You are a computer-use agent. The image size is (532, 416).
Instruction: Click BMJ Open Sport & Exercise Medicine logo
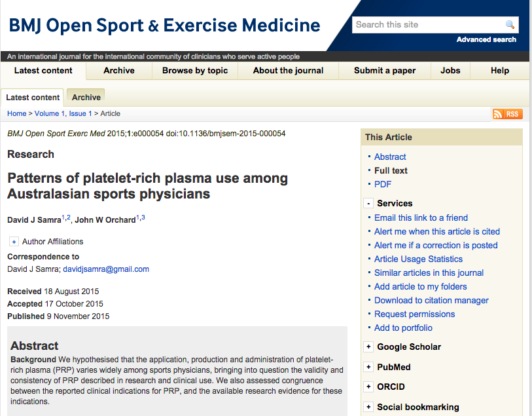click(164, 26)
